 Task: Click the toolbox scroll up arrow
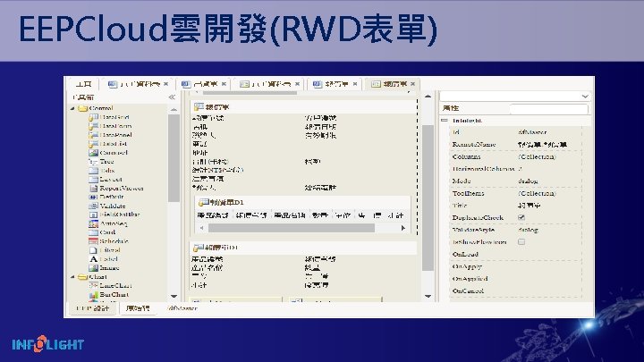pos(174,110)
